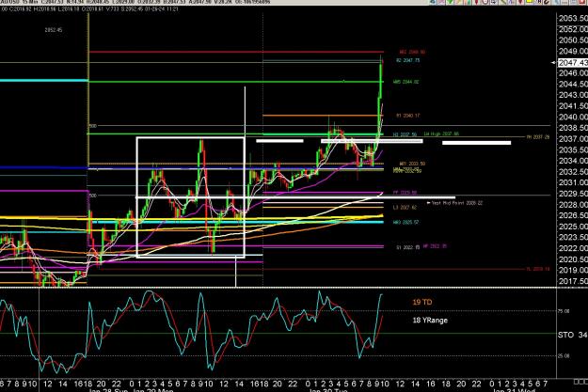
Task: Click the 2041.50 price axis value
Action: pos(573,106)
